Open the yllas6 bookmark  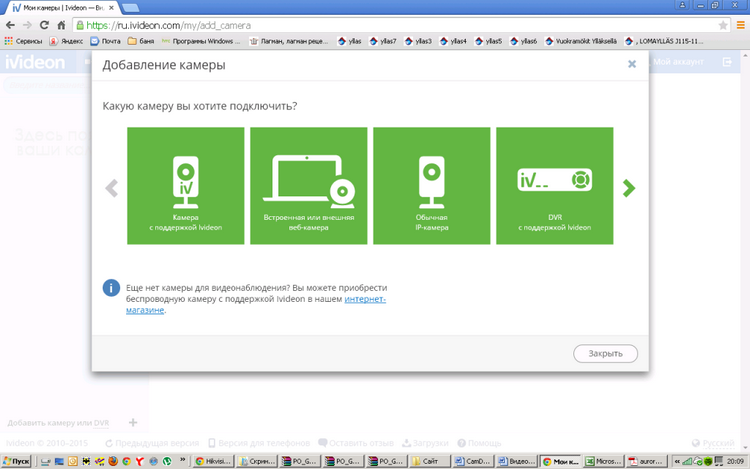(x=524, y=42)
